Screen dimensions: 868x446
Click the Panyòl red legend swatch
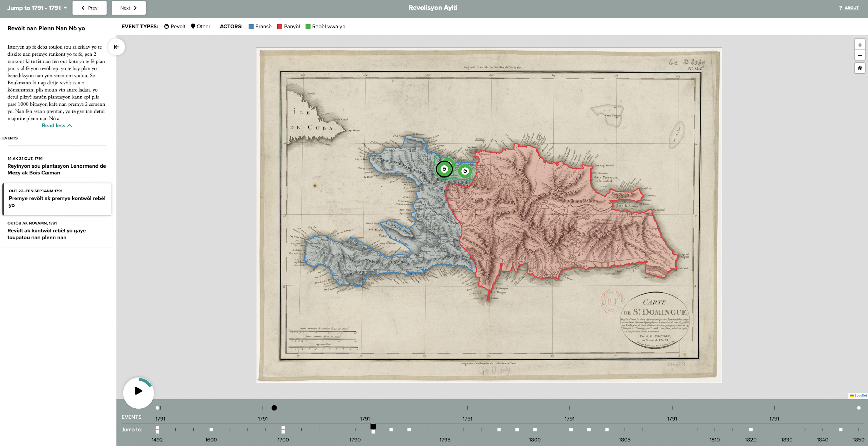(280, 27)
